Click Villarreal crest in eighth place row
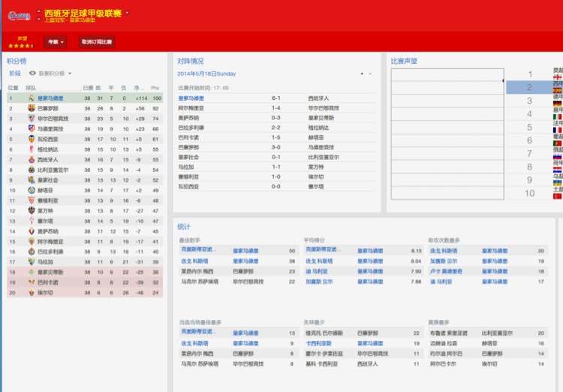The width and height of the screenshot is (563, 392). coord(32,170)
